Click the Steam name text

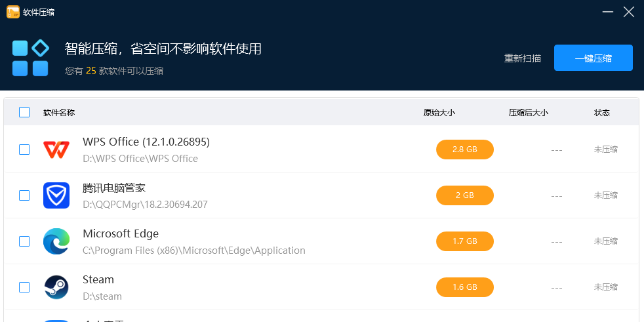tap(98, 279)
